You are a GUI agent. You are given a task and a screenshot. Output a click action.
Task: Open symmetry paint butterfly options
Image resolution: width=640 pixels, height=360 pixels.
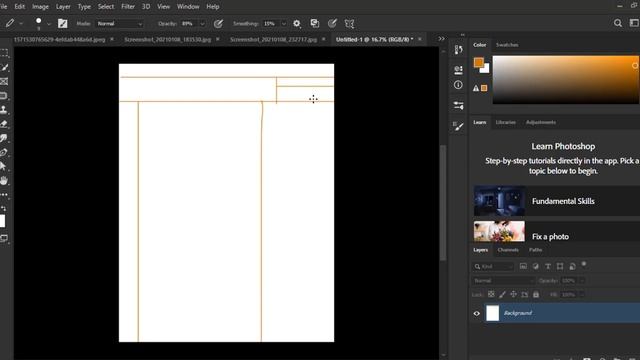click(x=349, y=24)
